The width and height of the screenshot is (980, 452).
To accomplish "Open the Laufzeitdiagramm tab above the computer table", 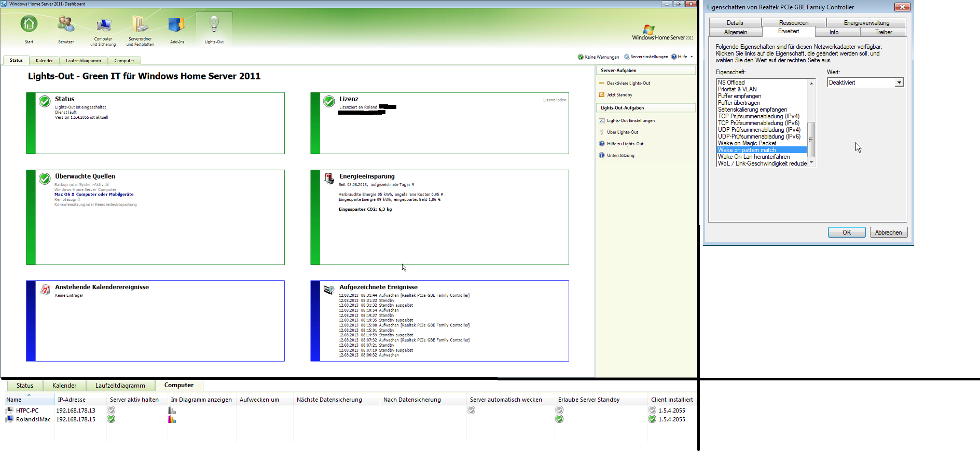I will pyautogui.click(x=120, y=386).
